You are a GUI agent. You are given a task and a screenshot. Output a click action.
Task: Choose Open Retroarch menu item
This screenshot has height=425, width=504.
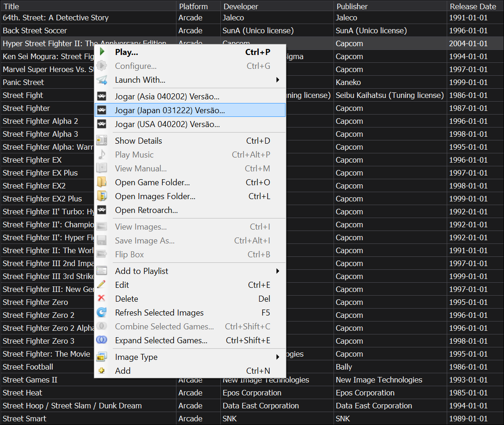point(190,210)
